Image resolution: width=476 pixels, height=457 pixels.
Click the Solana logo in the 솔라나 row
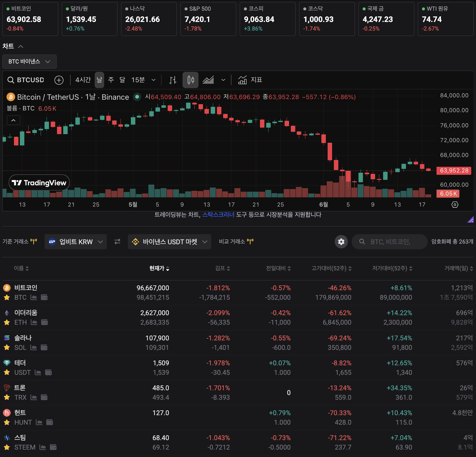[x=7, y=338]
